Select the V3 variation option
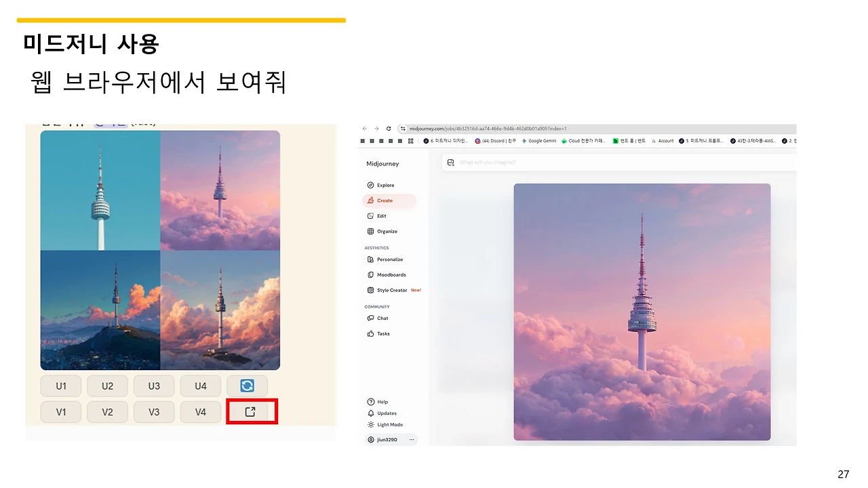Image resolution: width=868 pixels, height=488 pixels. pos(154,411)
